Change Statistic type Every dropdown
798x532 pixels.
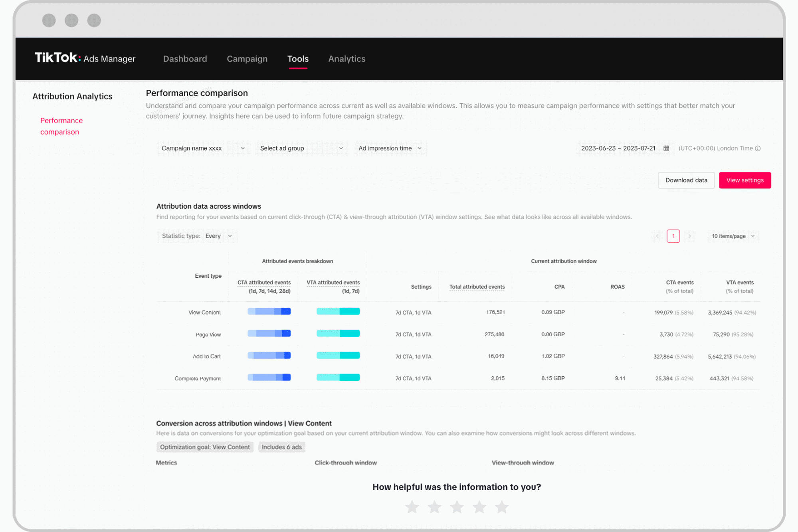coord(218,236)
